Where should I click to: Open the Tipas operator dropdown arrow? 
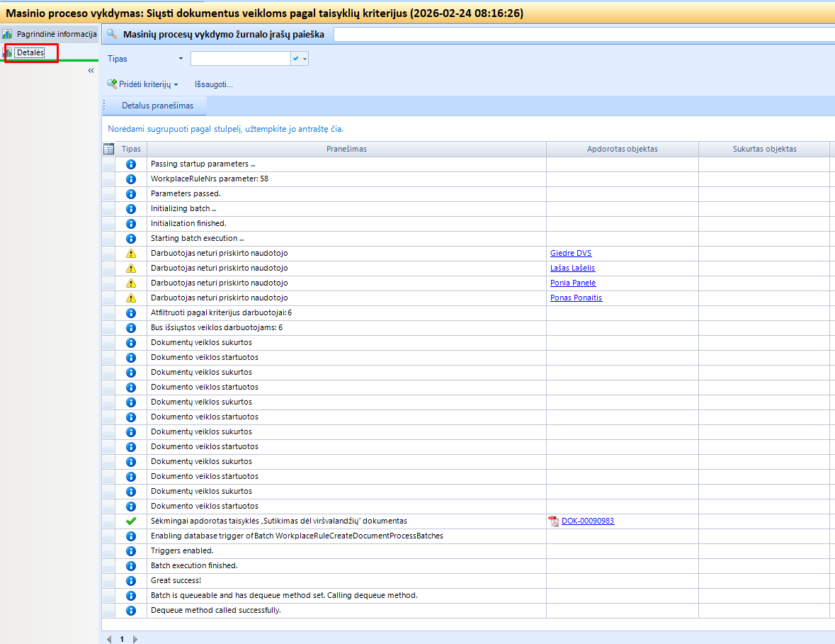coord(181,59)
